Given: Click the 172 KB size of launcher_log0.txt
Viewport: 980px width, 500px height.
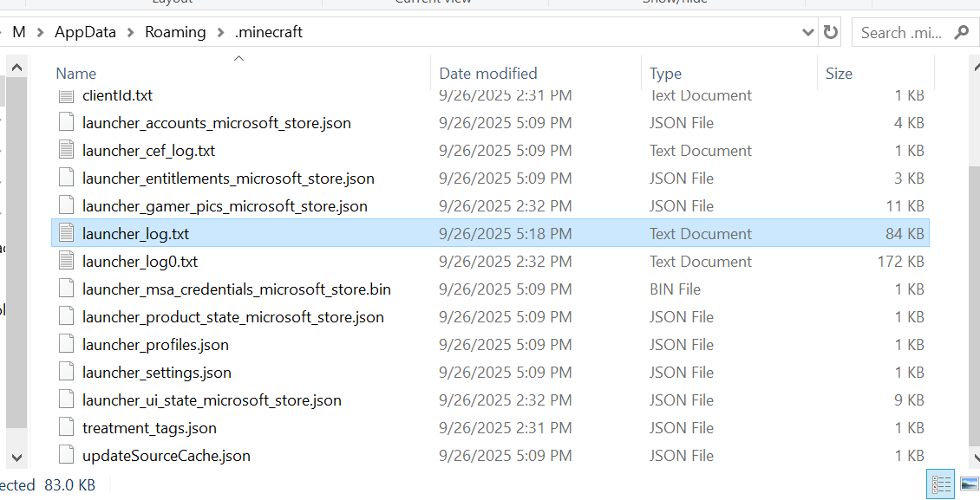Looking at the screenshot, I should click(900, 262).
